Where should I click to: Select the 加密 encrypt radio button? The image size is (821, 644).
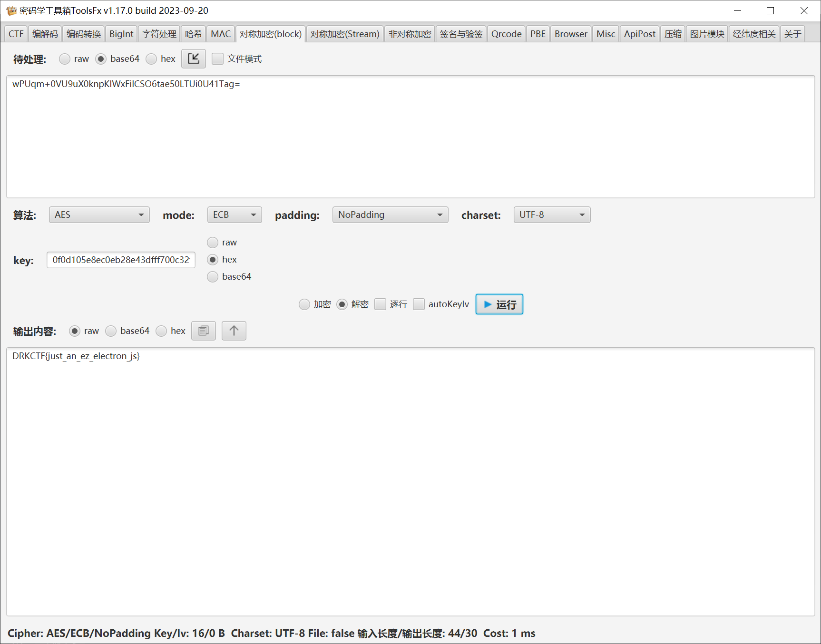[x=304, y=304]
